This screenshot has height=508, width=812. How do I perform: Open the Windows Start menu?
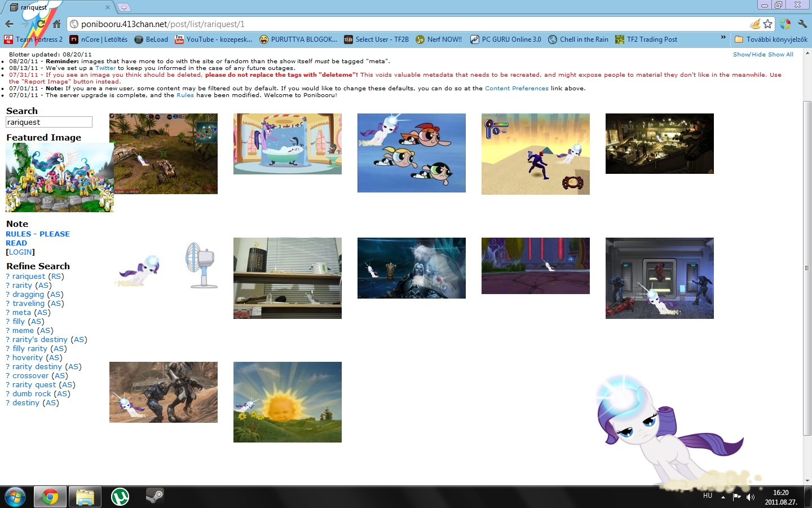[x=15, y=497]
